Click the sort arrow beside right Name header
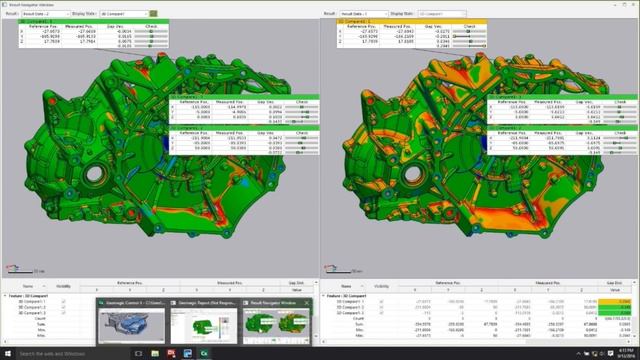 click(362, 286)
